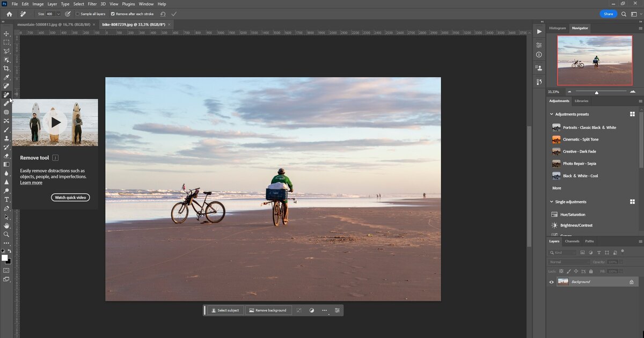Viewport: 644px width, 338px height.
Task: Open the brush Size dropdown
Action: pyautogui.click(x=57, y=14)
